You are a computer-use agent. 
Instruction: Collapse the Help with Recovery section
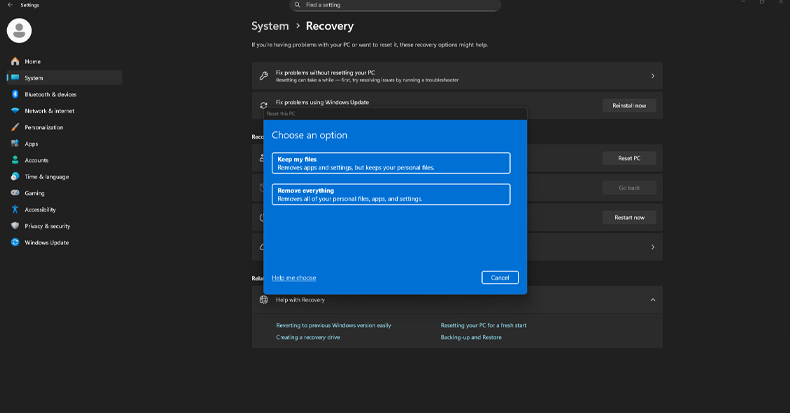click(x=652, y=300)
